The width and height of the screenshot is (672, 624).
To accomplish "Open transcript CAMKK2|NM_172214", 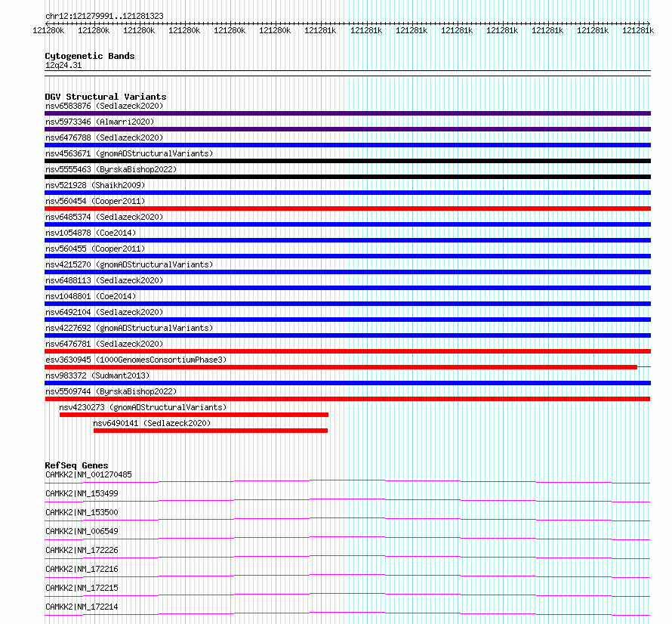I will click(82, 607).
